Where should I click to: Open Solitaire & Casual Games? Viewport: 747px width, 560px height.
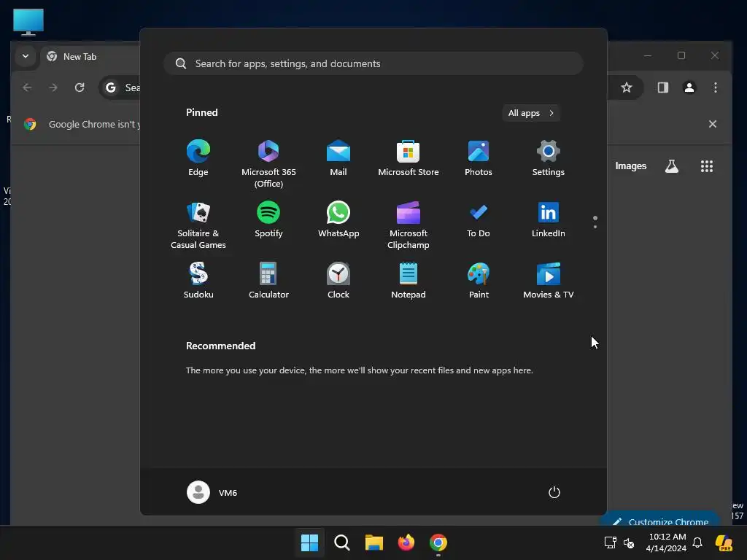[x=198, y=225]
